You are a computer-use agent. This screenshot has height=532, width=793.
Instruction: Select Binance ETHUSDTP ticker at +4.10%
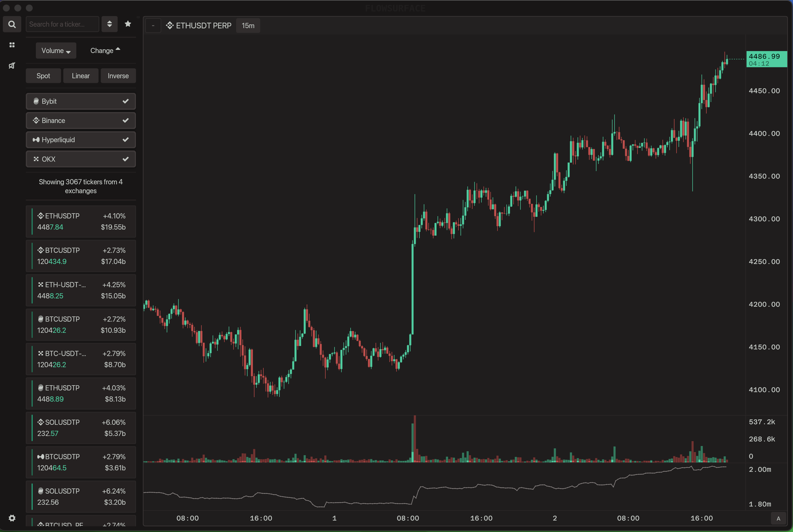coord(81,222)
